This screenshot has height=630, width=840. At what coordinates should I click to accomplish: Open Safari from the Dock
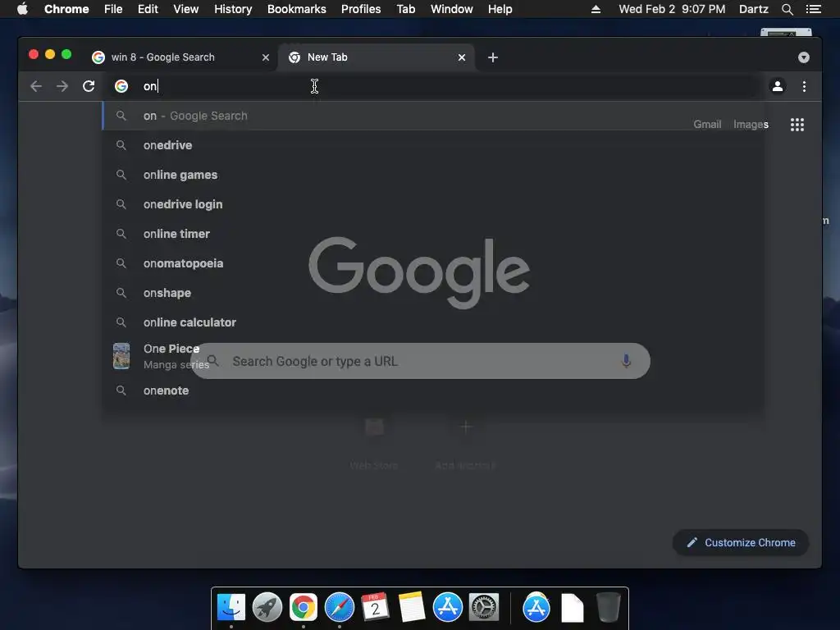340,608
